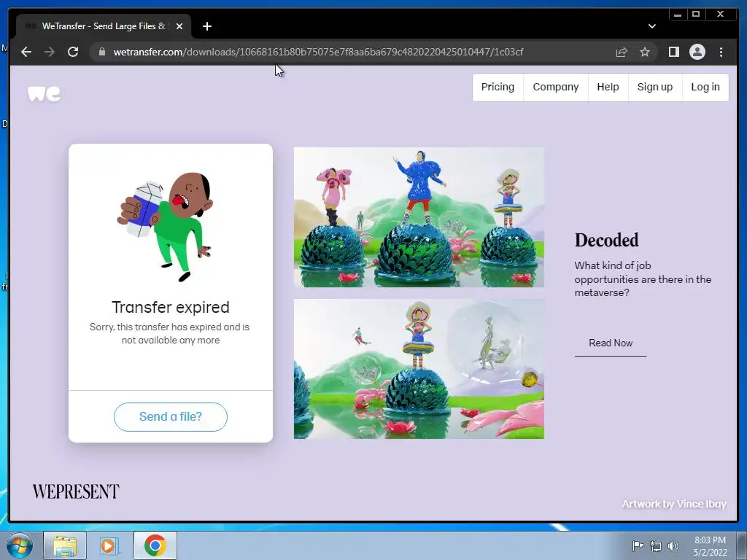This screenshot has width=747, height=560.
Task: Open the Chrome side panel icon
Action: [x=673, y=52]
